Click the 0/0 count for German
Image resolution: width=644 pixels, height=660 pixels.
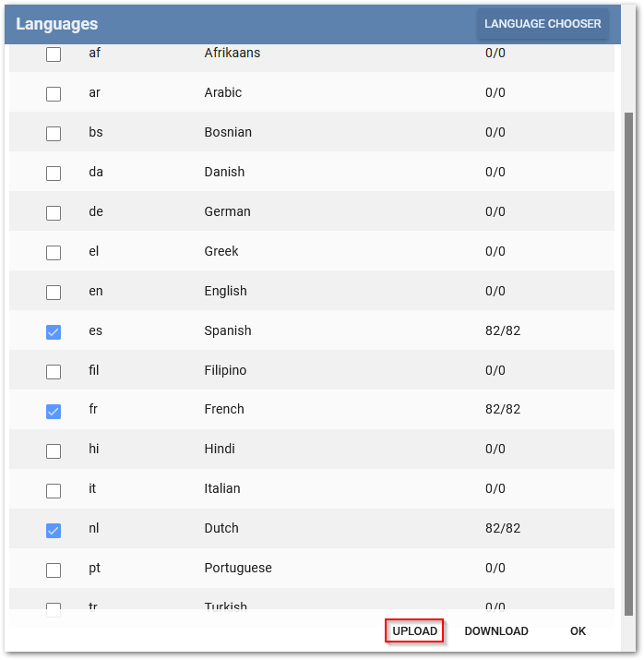495,211
